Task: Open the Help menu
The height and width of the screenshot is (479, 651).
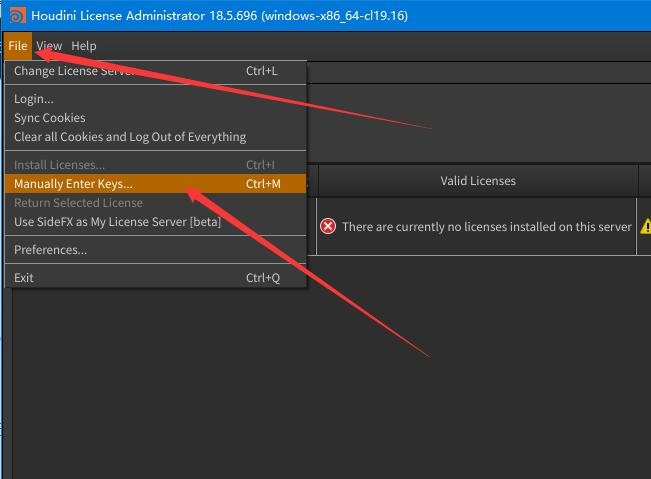Action: click(84, 46)
